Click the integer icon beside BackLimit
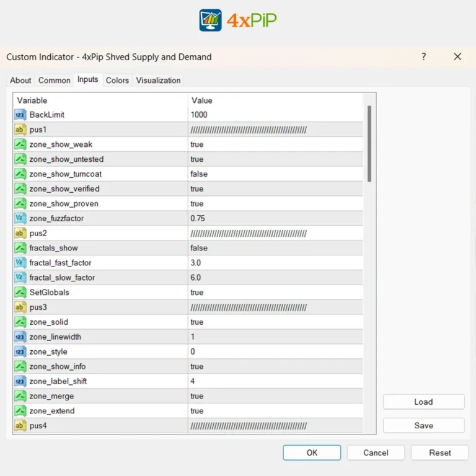 tap(20, 115)
